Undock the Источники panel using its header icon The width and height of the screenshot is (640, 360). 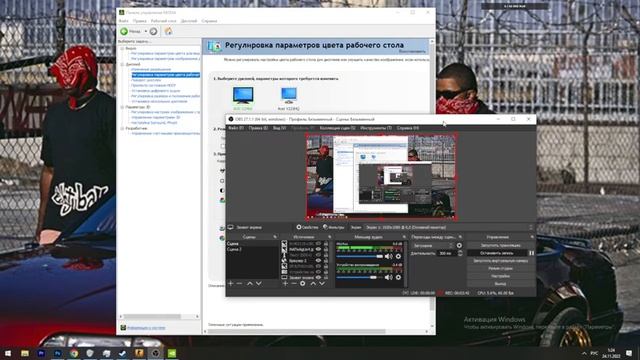click(329, 237)
